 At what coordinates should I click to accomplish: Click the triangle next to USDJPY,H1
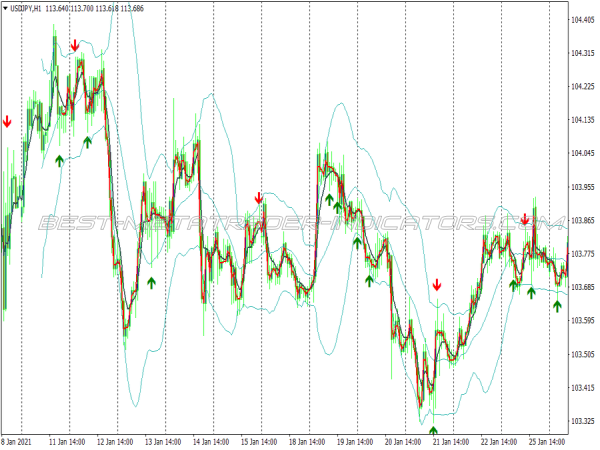5,8
